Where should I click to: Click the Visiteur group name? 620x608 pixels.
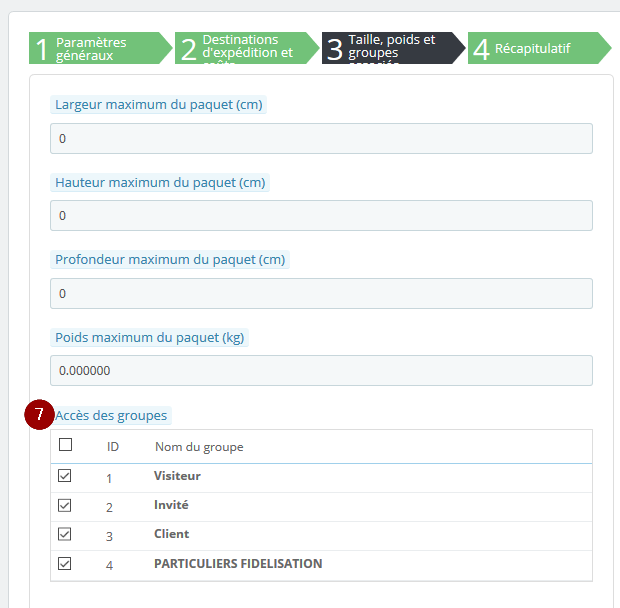pos(177,476)
